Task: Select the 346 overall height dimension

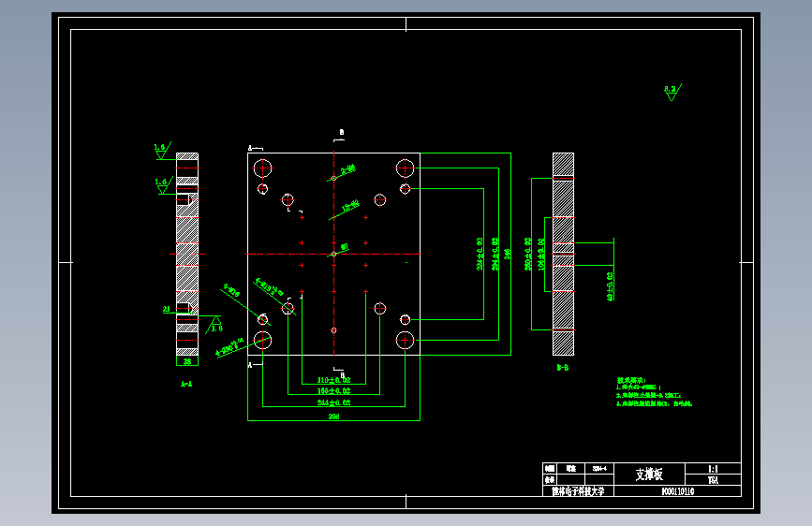Action: pyautogui.click(x=508, y=254)
